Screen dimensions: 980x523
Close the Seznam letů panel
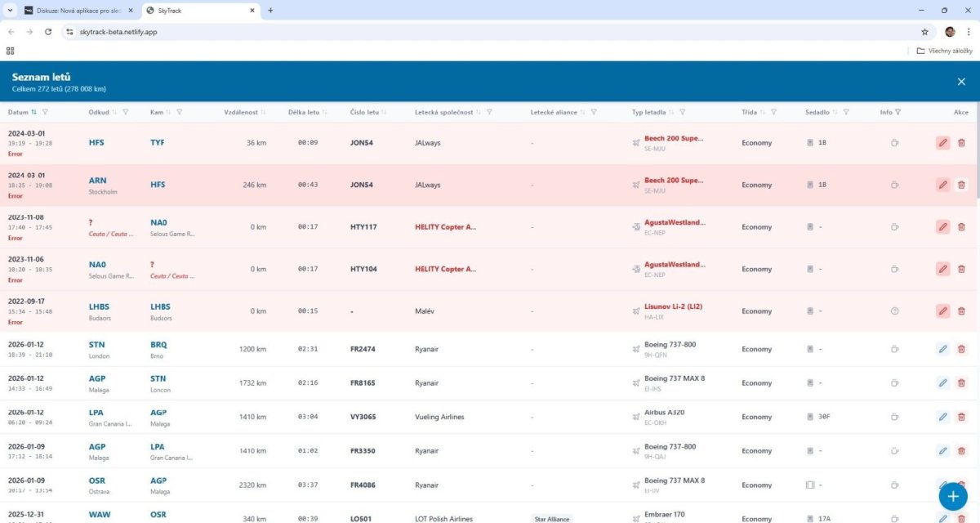[x=961, y=82]
